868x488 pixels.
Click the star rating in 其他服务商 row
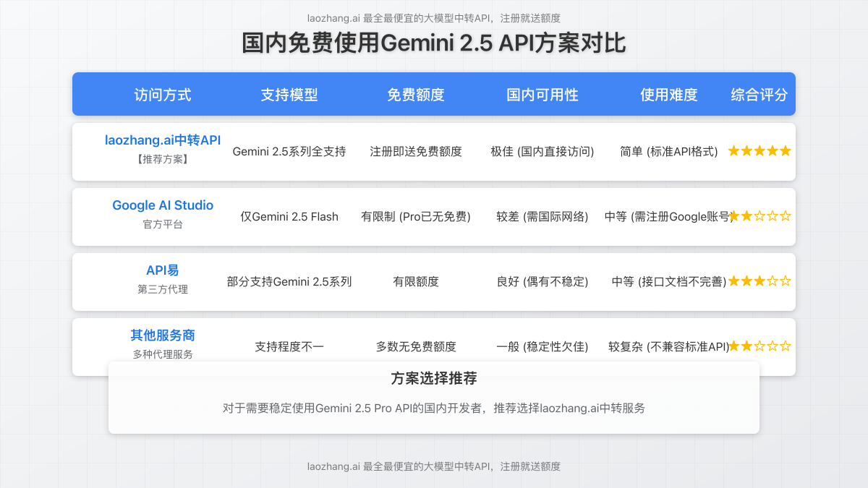pos(759,346)
